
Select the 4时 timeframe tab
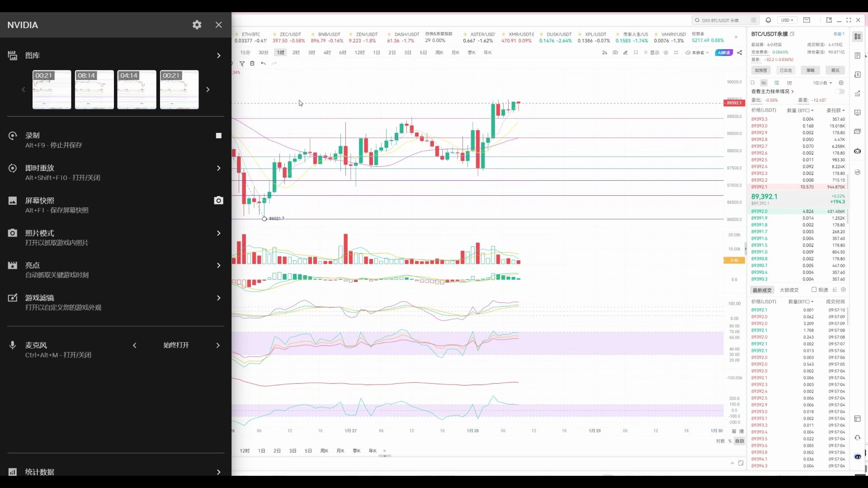tap(327, 53)
